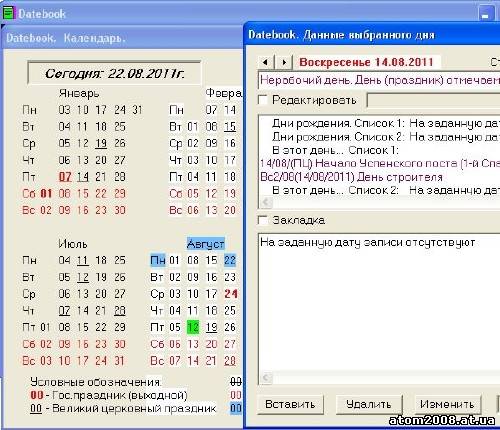Click left scroll arrow under events list

tap(266, 202)
